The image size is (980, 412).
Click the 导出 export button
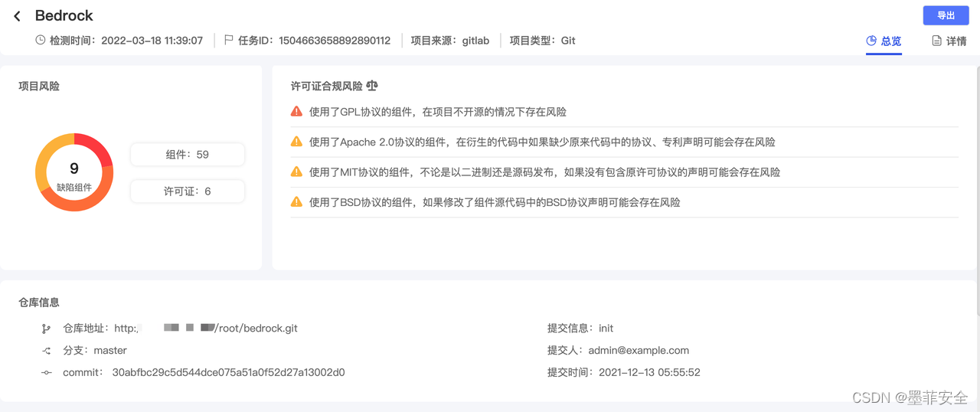tap(946, 15)
